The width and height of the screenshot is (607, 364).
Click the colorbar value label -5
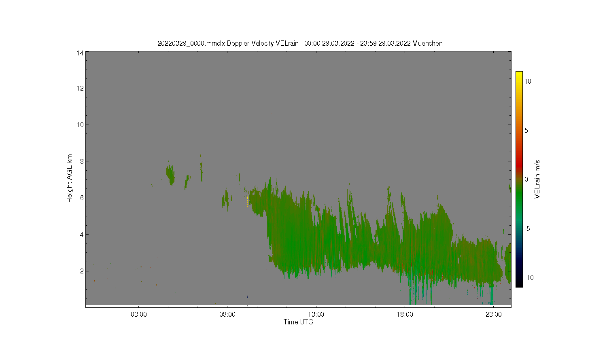coord(527,229)
